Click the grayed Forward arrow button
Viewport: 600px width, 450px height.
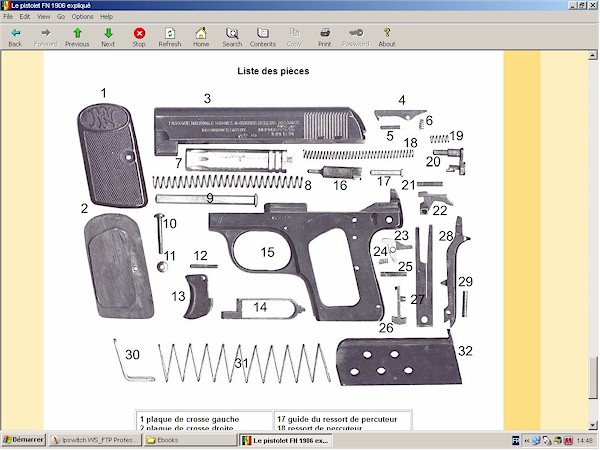(46, 37)
